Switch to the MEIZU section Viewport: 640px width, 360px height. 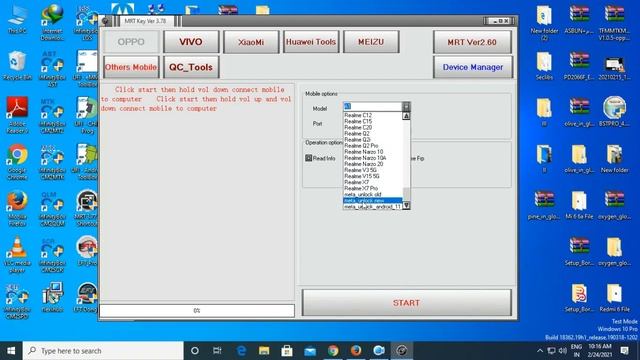pos(371,42)
